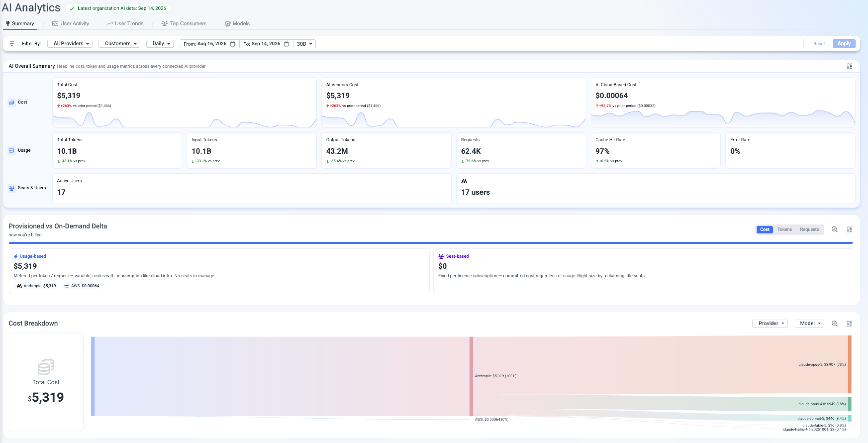
Task: Switch Delta view to Tokens
Action: point(784,229)
